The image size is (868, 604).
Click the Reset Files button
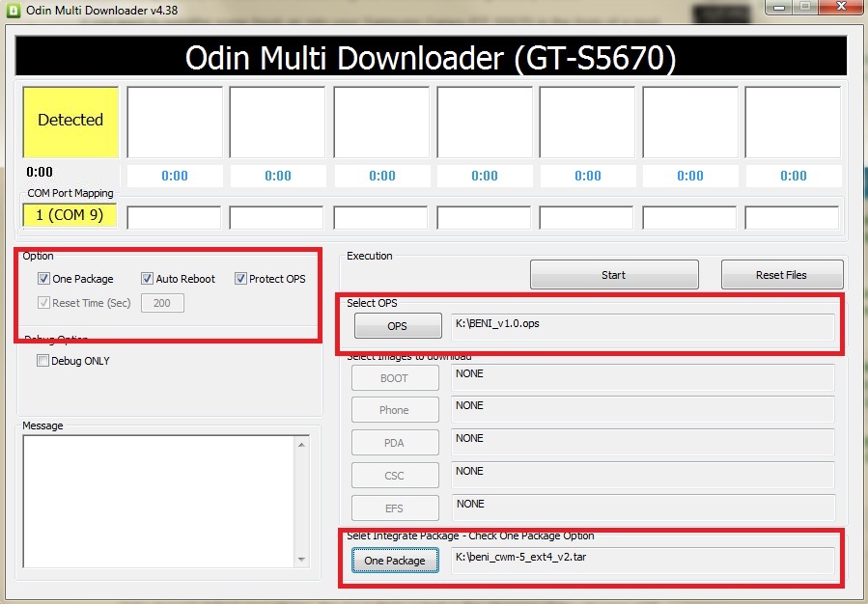(781, 275)
